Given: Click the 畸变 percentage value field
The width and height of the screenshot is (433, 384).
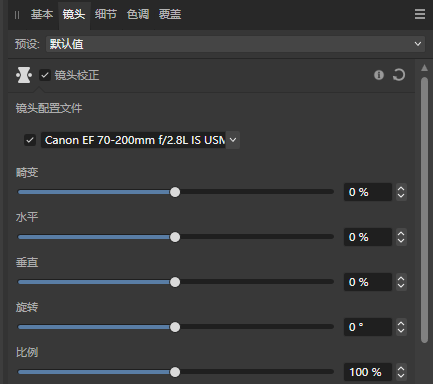Looking at the screenshot, I should (368, 192).
